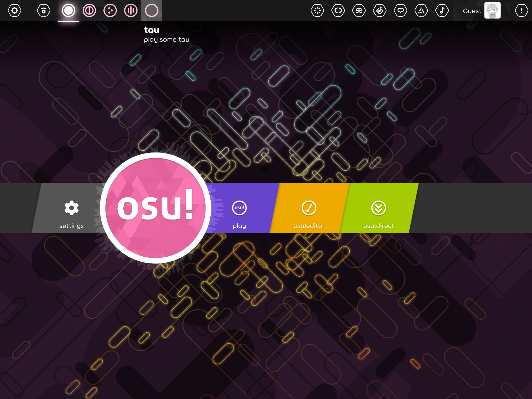Click the purple play button
The height and width of the screenshot is (399, 532).
tap(239, 208)
